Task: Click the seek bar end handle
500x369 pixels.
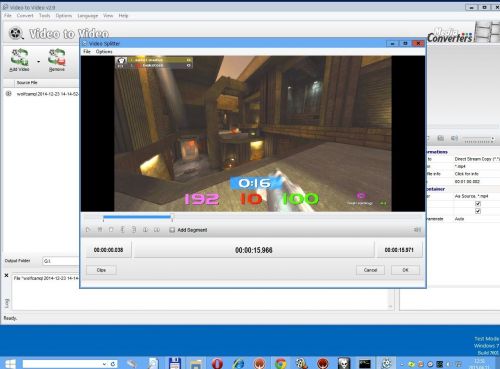Action: click(172, 218)
